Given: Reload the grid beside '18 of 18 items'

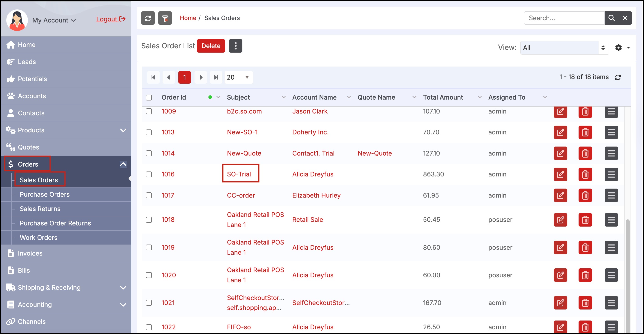Looking at the screenshot, I should coord(618,77).
